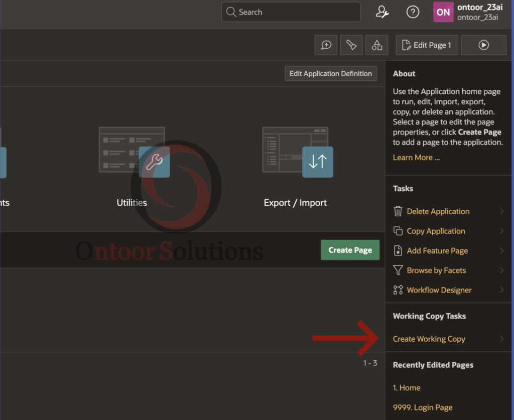Click Edit Application Definition button
Image resolution: width=514 pixels, height=420 pixels.
[x=330, y=74]
